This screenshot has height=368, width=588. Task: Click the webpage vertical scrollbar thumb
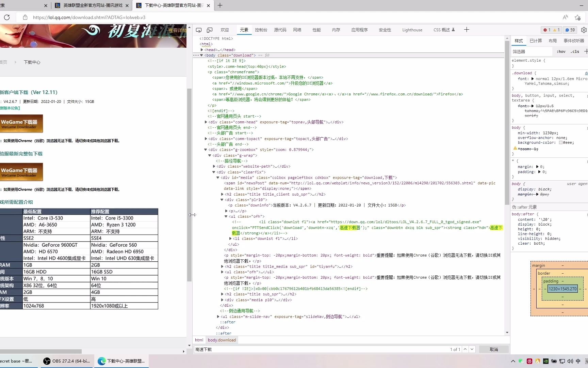pos(190,185)
